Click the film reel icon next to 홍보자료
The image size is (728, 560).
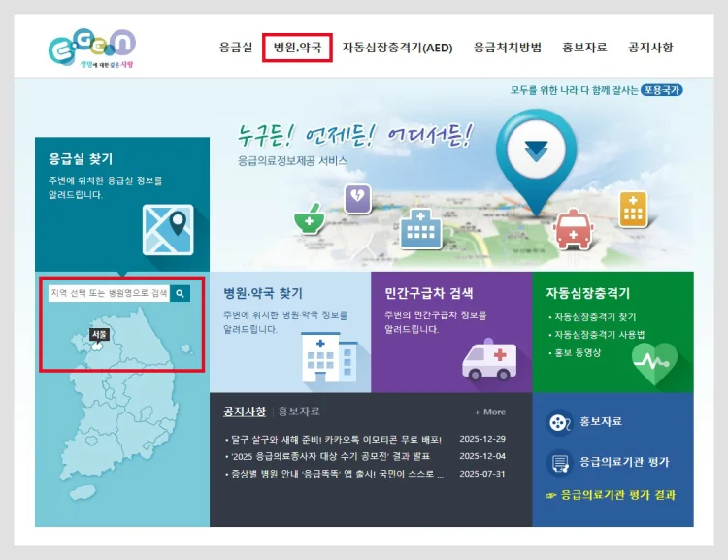(559, 422)
